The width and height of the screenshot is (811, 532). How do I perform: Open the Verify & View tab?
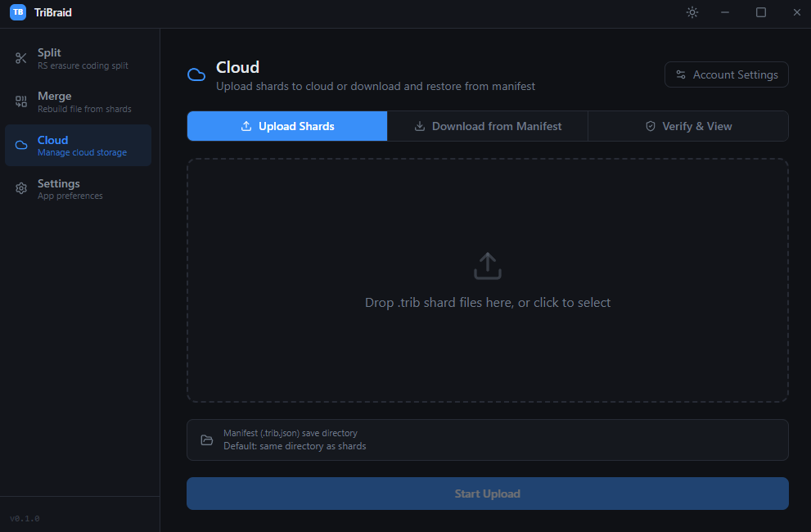coord(688,126)
